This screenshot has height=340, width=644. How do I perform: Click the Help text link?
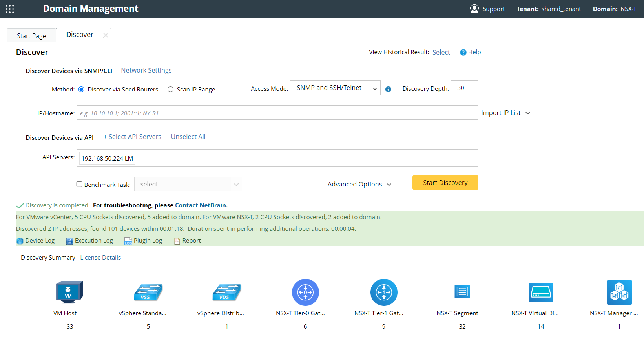(474, 53)
